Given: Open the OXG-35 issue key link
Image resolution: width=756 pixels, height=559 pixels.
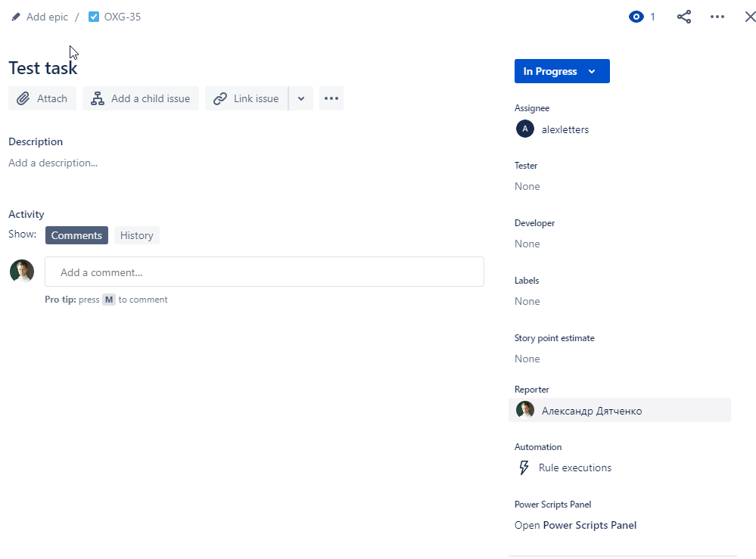Looking at the screenshot, I should pos(123,17).
